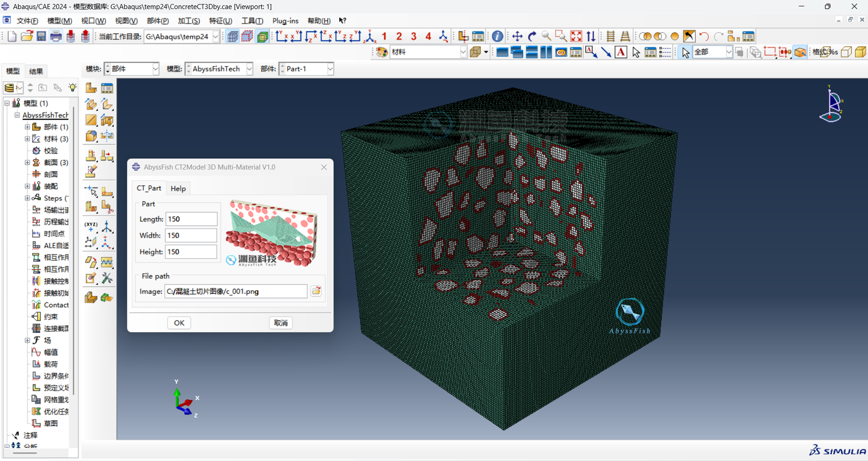Toggle the selection arrow tool
868x461 pixels.
pos(685,52)
